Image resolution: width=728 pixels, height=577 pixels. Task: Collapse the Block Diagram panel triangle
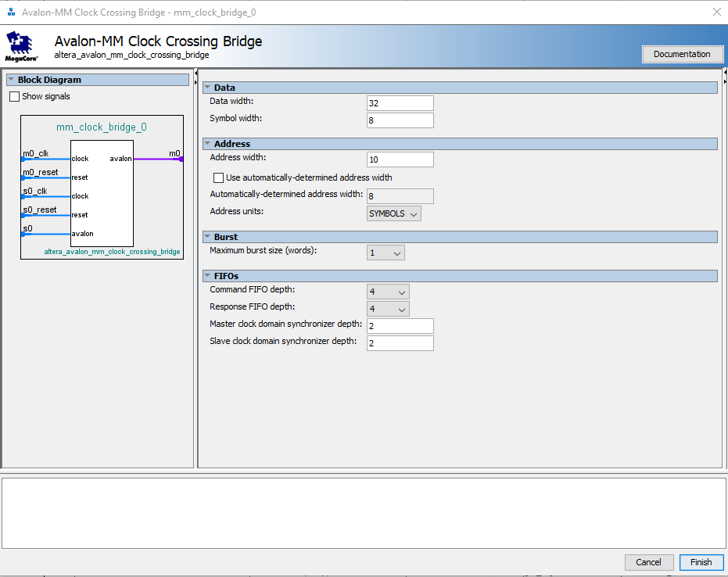click(11, 80)
